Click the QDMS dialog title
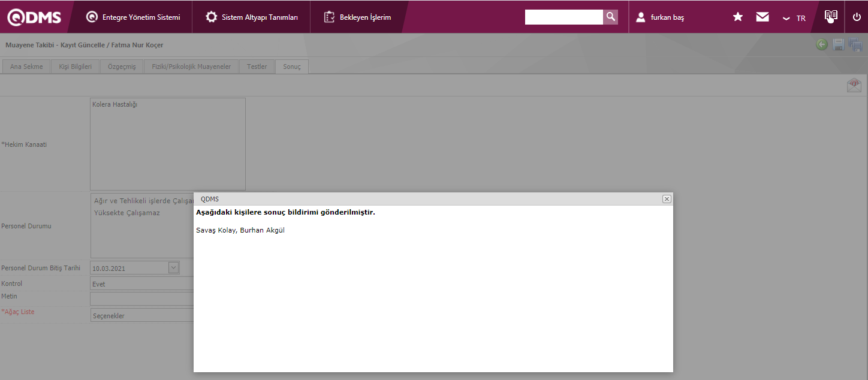 tap(210, 199)
